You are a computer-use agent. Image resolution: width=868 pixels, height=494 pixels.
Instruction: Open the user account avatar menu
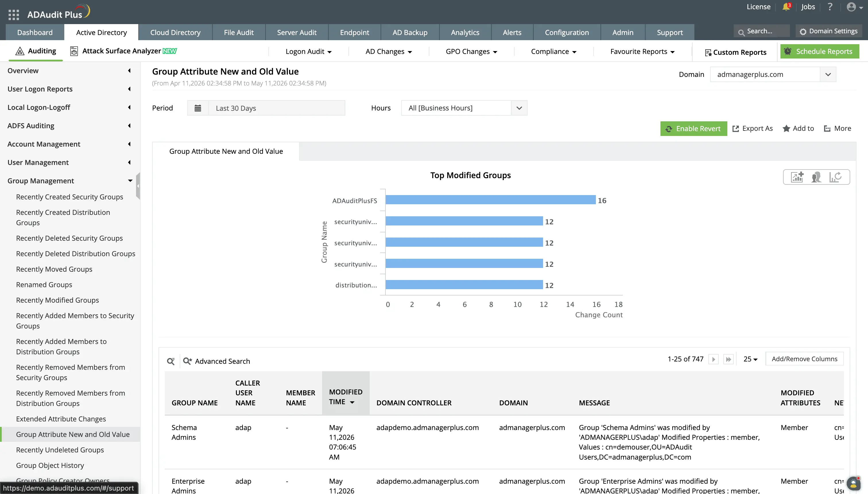pos(855,7)
